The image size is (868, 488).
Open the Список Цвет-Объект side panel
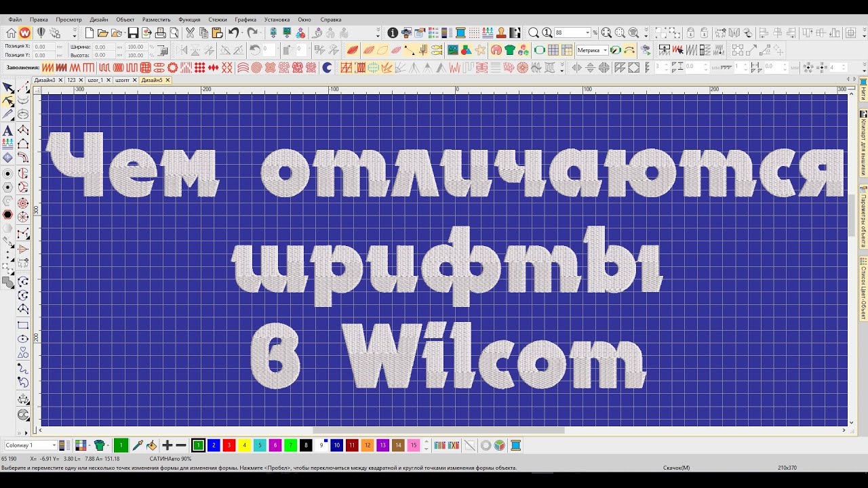tap(863, 288)
